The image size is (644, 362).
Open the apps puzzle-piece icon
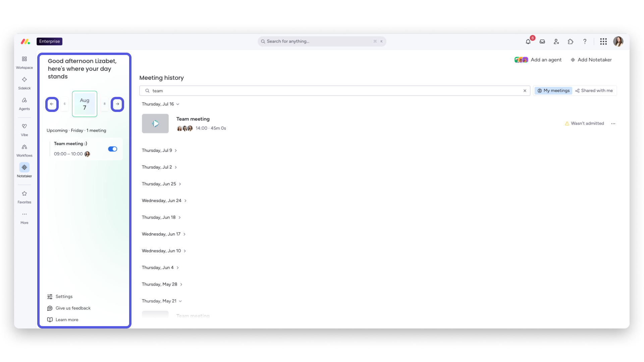point(571,42)
